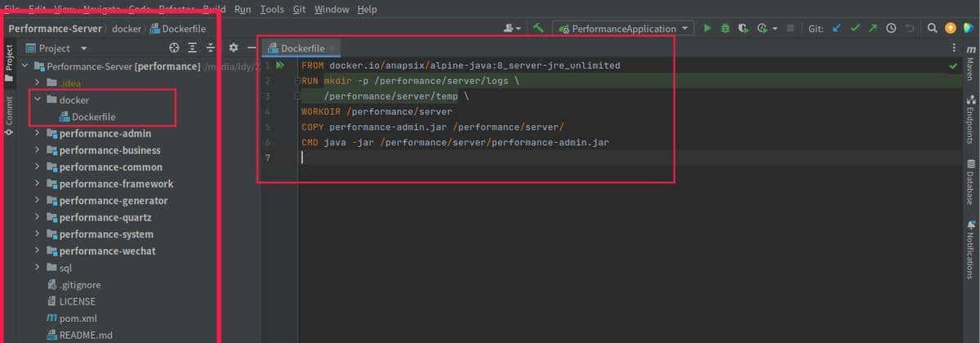This screenshot has width=980, height=343.
Task: Switch to the Dockerfile editor tab
Action: pos(302,48)
